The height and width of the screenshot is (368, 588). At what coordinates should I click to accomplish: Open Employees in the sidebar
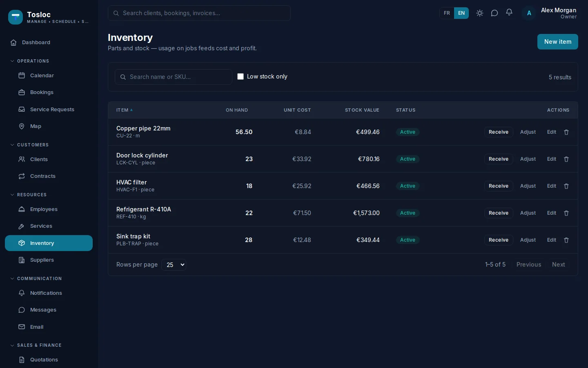pos(49,209)
